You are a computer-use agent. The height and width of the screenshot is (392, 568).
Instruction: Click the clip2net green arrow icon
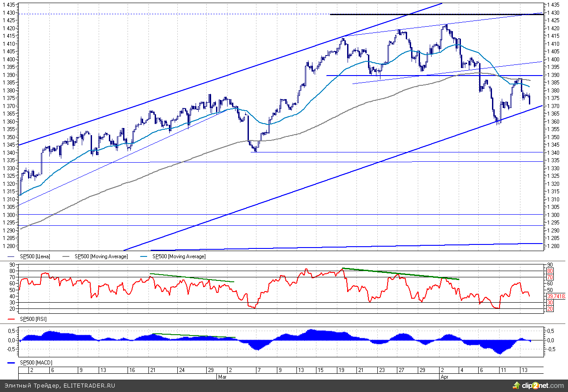[517, 385]
